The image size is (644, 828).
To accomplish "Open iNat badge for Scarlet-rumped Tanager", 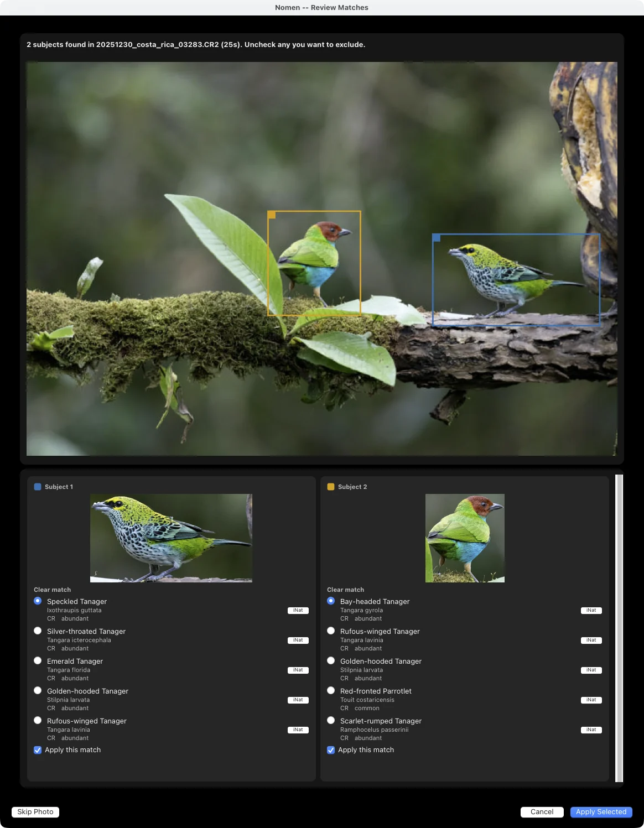I will click(591, 730).
